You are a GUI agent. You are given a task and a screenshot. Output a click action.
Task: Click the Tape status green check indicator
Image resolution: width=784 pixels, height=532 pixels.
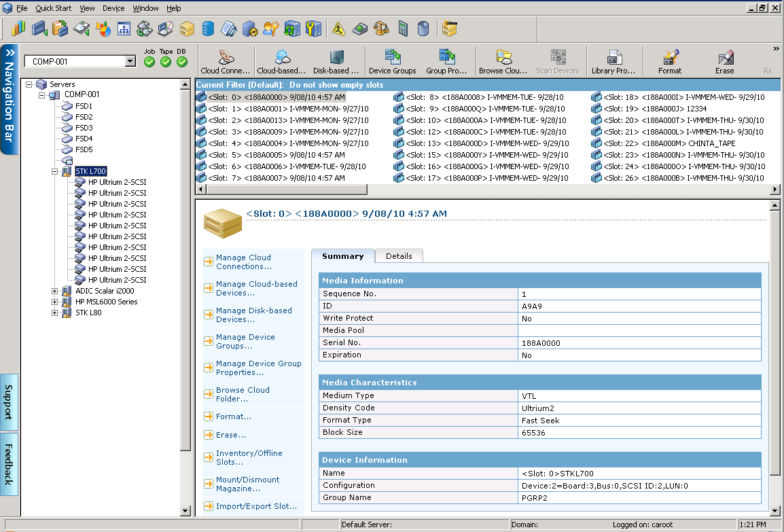click(166, 62)
